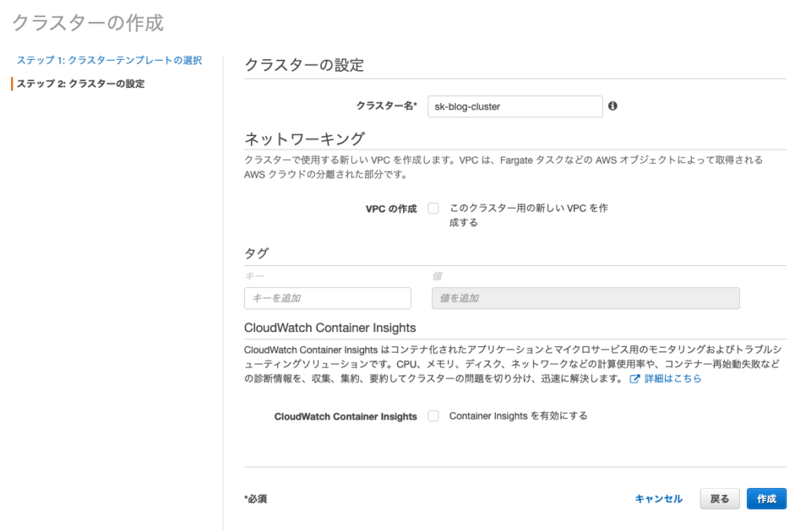
Task: Click the クラスター名 input containing sk-blog-cluster
Action: click(515, 106)
